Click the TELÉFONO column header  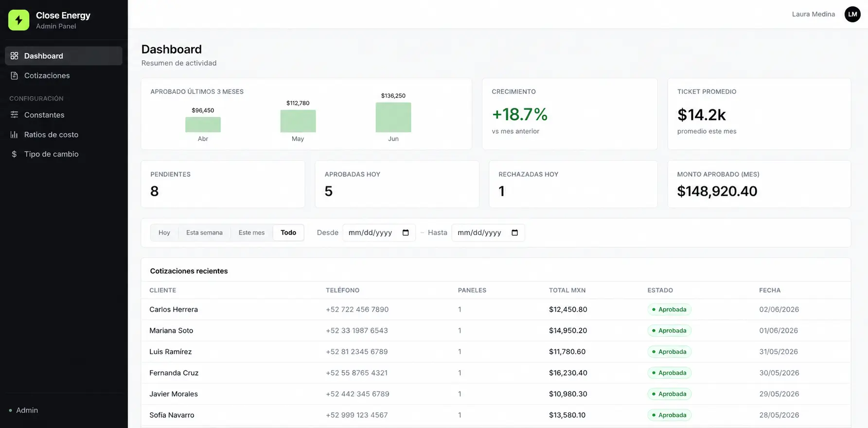342,291
